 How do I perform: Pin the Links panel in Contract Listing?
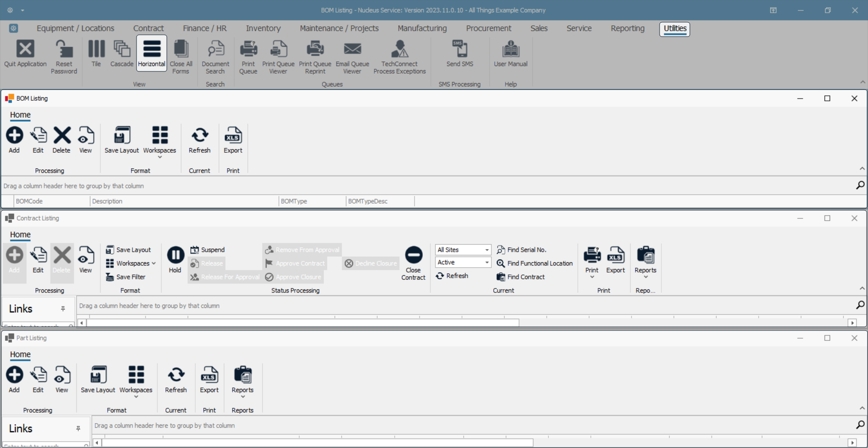(x=63, y=309)
